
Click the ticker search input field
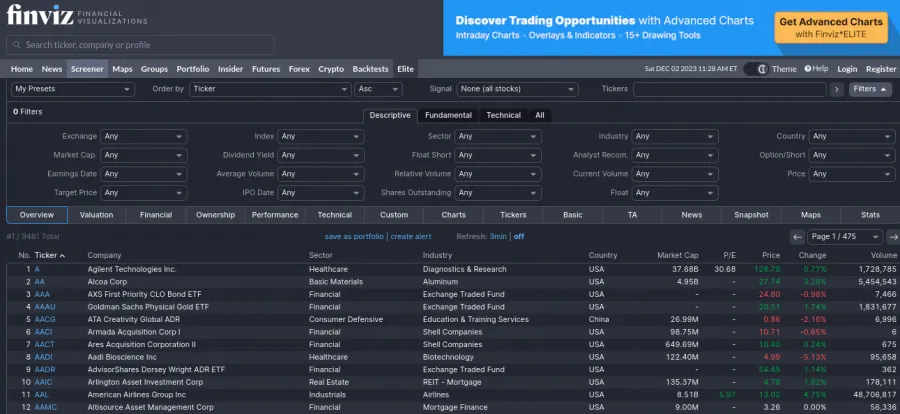(x=141, y=45)
